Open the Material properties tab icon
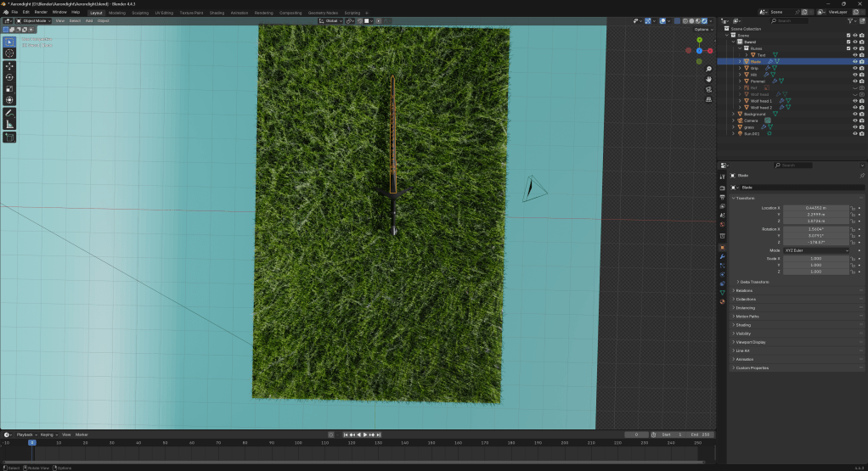 pos(722,301)
